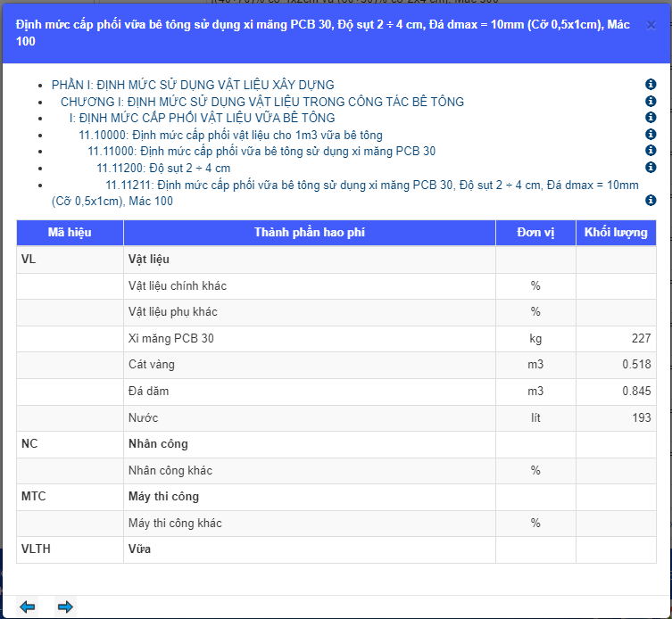This screenshot has height=619, width=672.
Task: Select the VLTH code cell
Action: 70,549
